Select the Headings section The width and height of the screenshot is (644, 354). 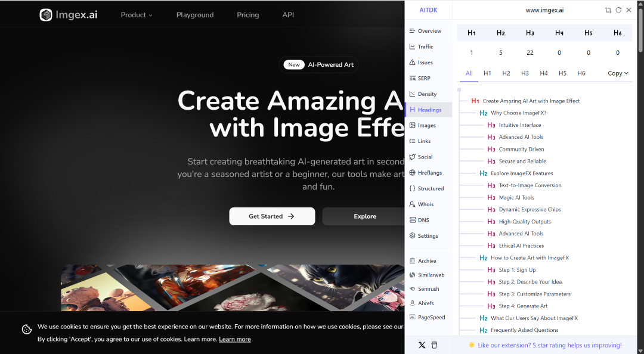coord(428,110)
